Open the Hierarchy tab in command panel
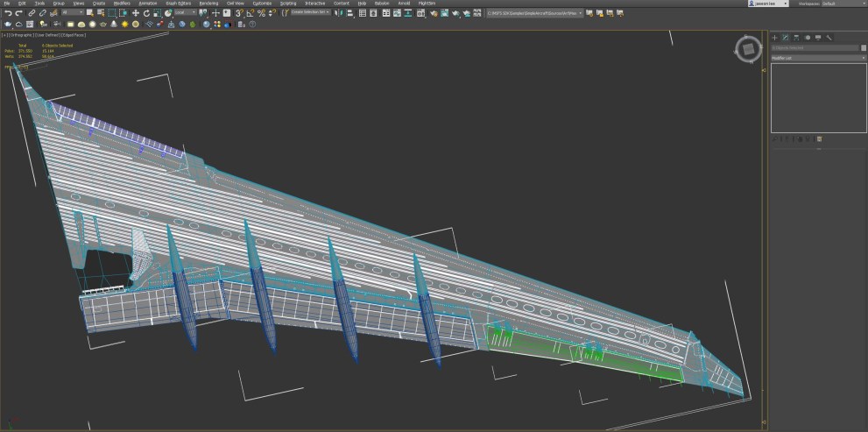Image resolution: width=868 pixels, height=432 pixels. tap(796, 38)
